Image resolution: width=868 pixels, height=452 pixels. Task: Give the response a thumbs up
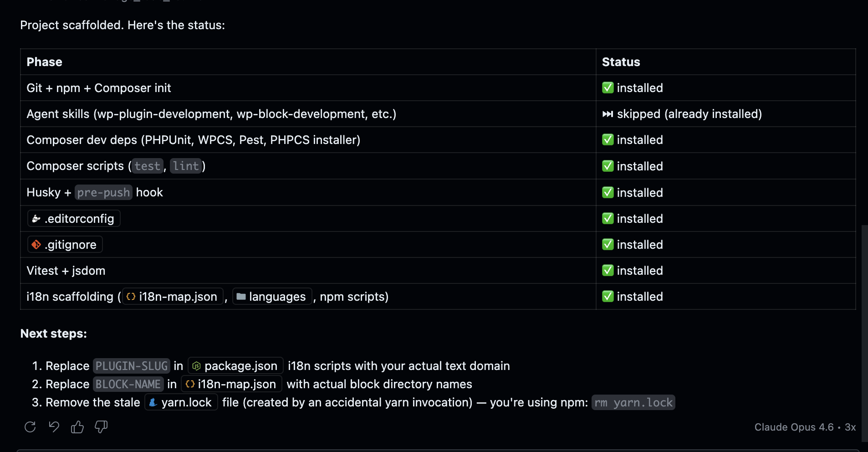click(77, 427)
